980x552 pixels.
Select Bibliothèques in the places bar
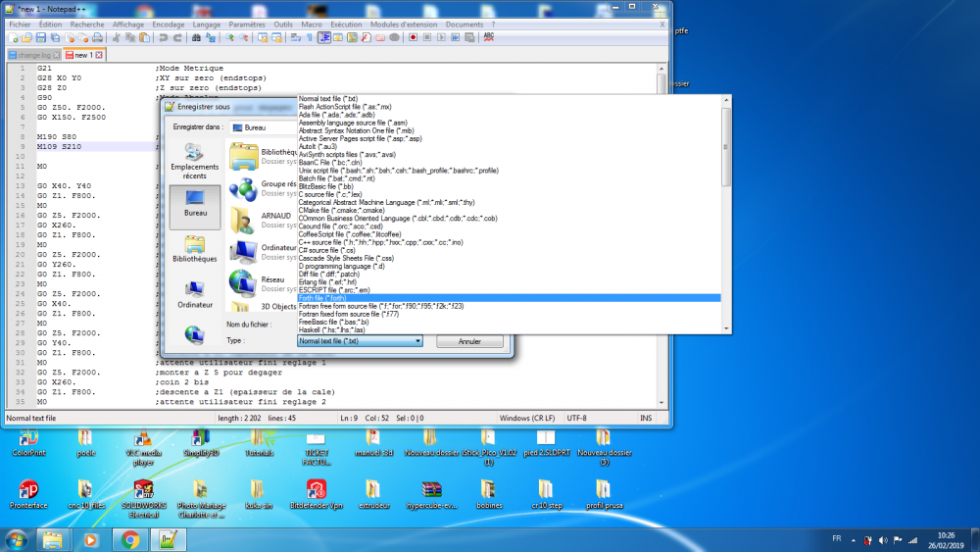(x=194, y=249)
